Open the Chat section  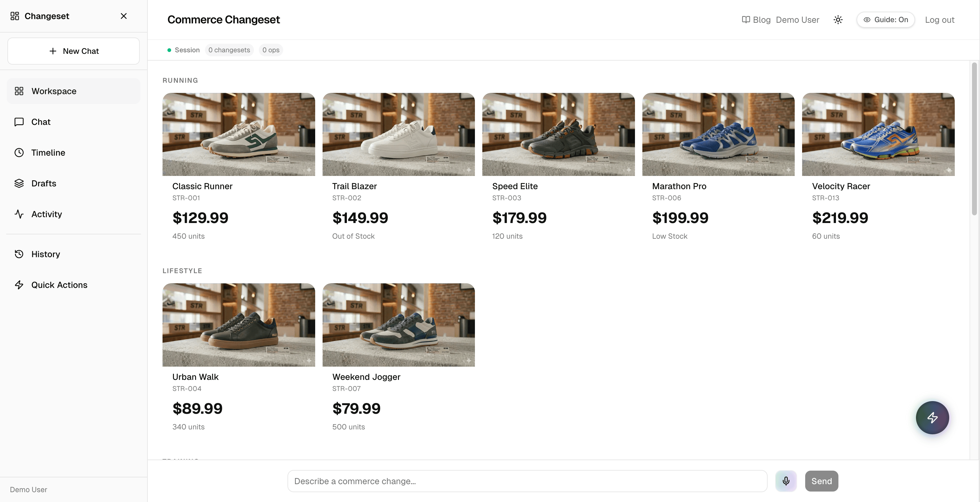[41, 122]
